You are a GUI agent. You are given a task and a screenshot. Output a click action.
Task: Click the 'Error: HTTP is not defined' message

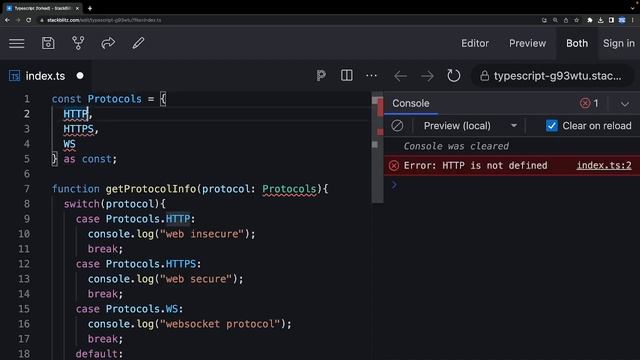(476, 165)
